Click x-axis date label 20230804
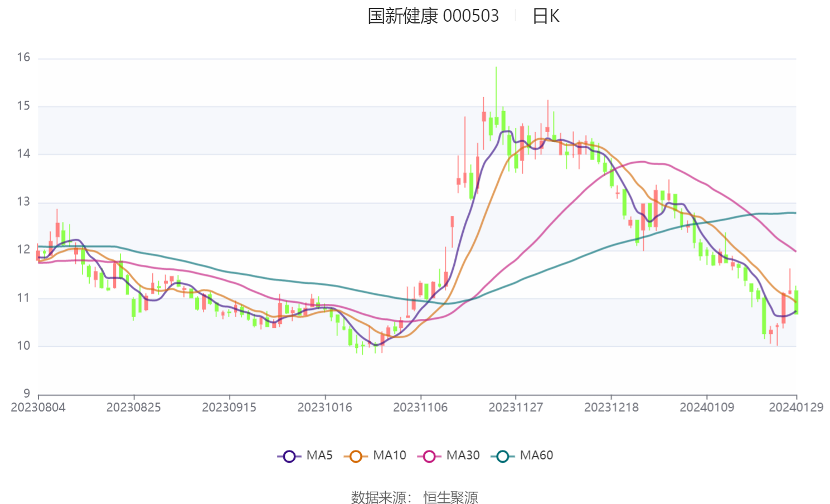 38,408
